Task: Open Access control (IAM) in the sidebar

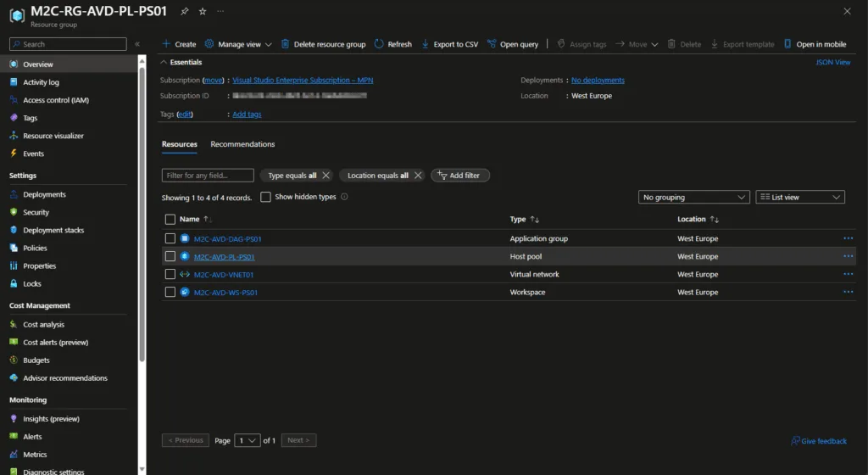Action: [x=55, y=100]
